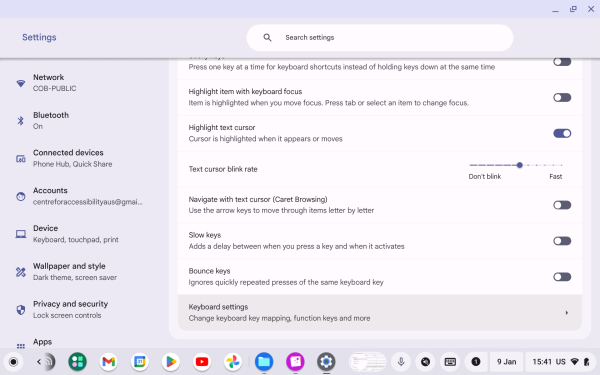Image resolution: width=600 pixels, height=375 pixels.
Task: Enable Navigate with text cursor toggle
Action: (562, 205)
